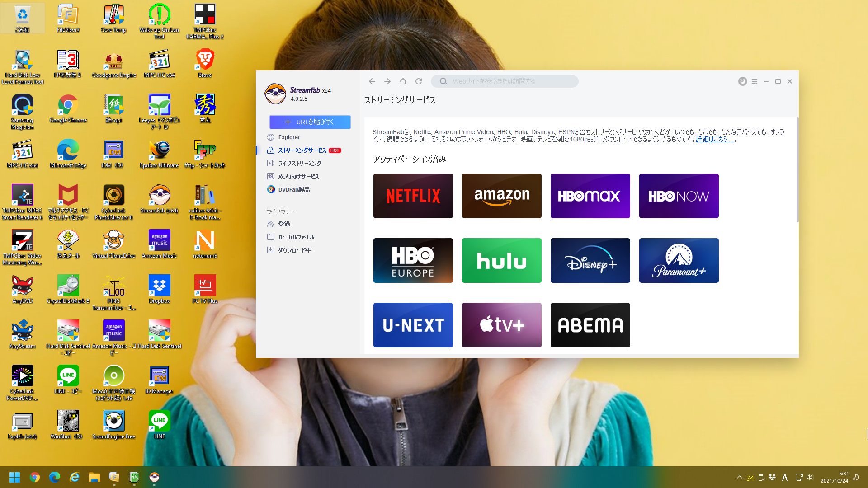Click the StreamFab sloth logo
The width and height of the screenshot is (868, 488).
click(x=275, y=94)
